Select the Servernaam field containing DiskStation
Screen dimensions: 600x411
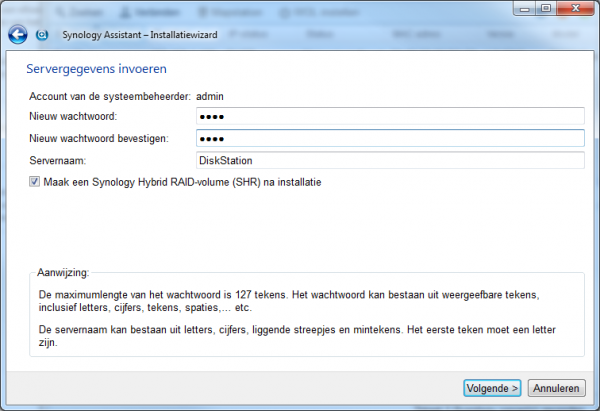389,160
